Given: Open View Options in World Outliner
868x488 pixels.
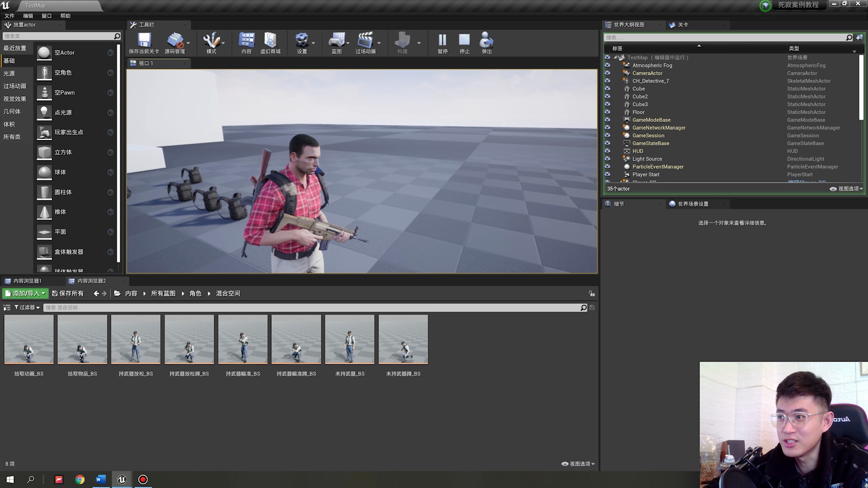Looking at the screenshot, I should pyautogui.click(x=846, y=189).
